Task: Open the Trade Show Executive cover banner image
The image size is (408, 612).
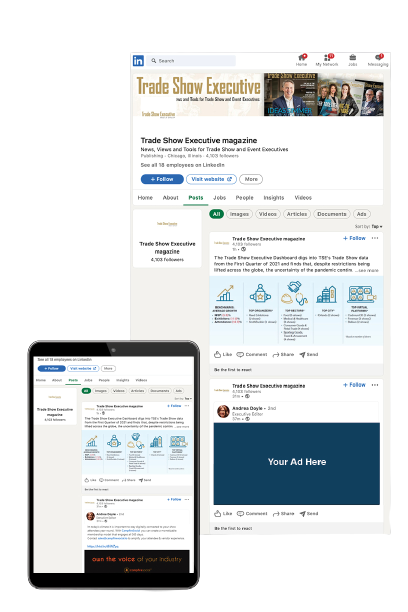Action: point(258,94)
